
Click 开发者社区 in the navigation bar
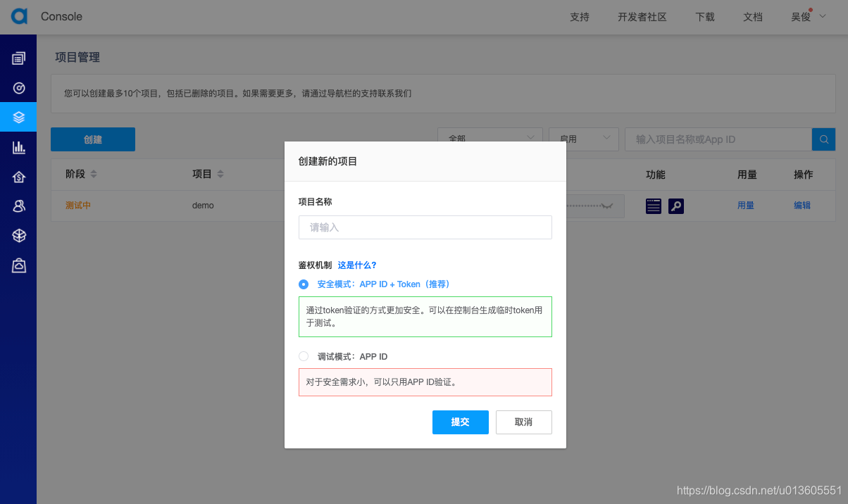pos(642,16)
